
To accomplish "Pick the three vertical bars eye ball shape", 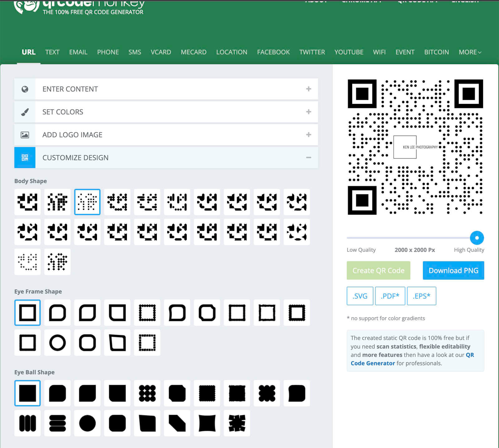I will coord(27,423).
